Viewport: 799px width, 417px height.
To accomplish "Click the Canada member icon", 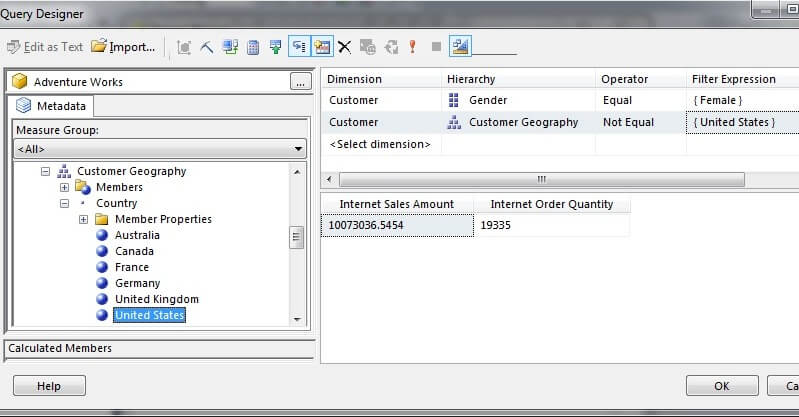I will (x=102, y=251).
